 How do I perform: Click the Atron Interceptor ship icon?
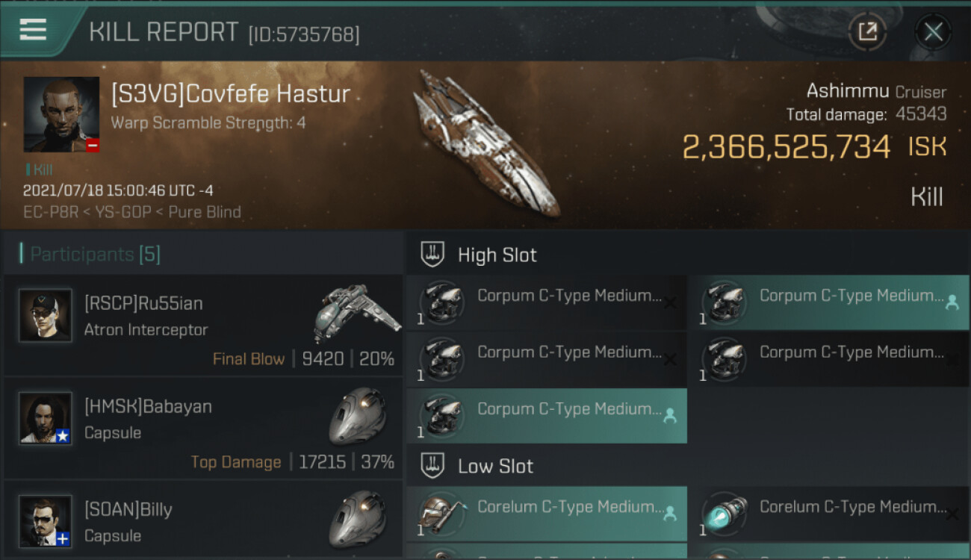(x=356, y=311)
